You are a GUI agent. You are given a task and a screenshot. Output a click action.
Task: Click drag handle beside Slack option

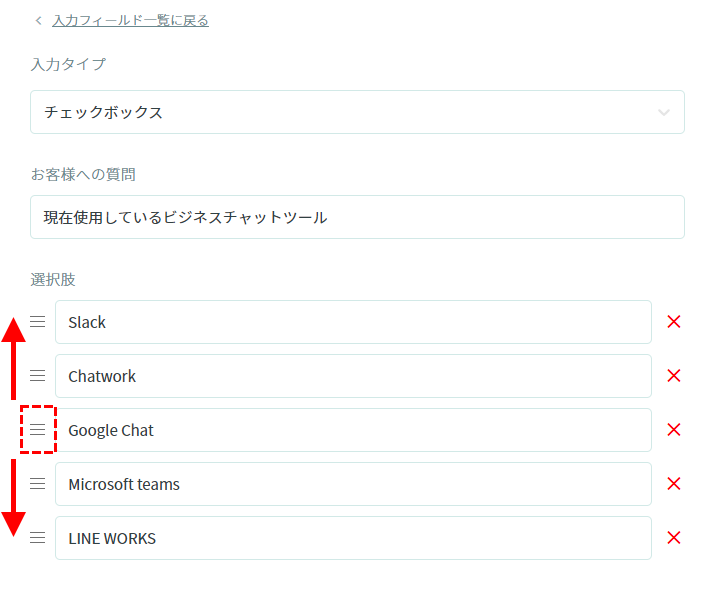point(37,322)
